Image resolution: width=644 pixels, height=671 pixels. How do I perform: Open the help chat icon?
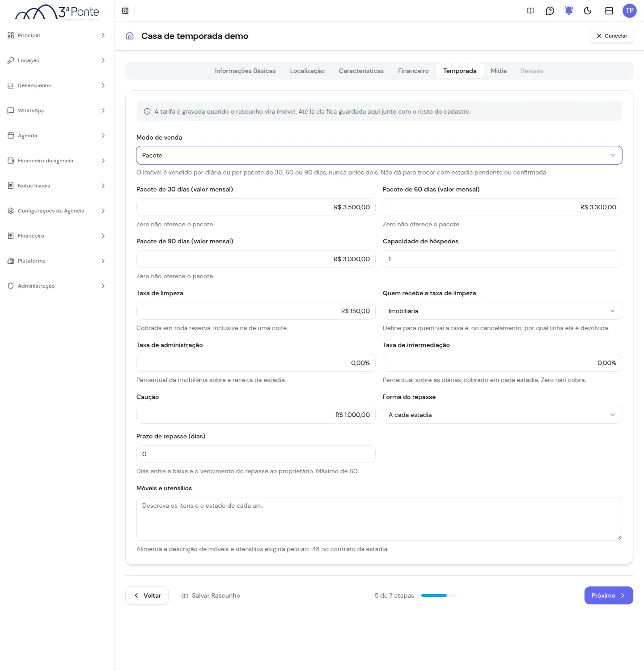[550, 11]
